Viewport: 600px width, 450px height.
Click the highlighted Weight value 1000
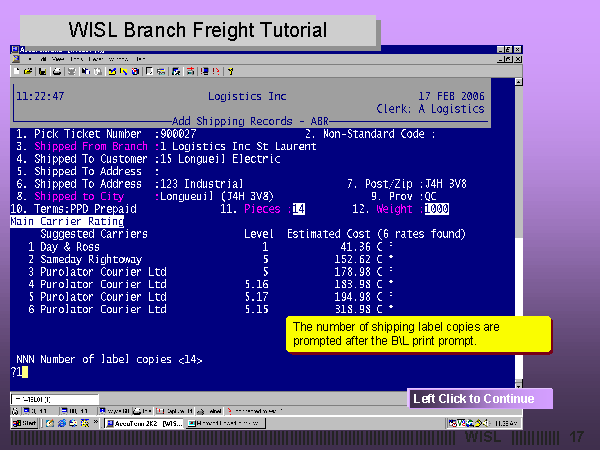(x=437, y=209)
